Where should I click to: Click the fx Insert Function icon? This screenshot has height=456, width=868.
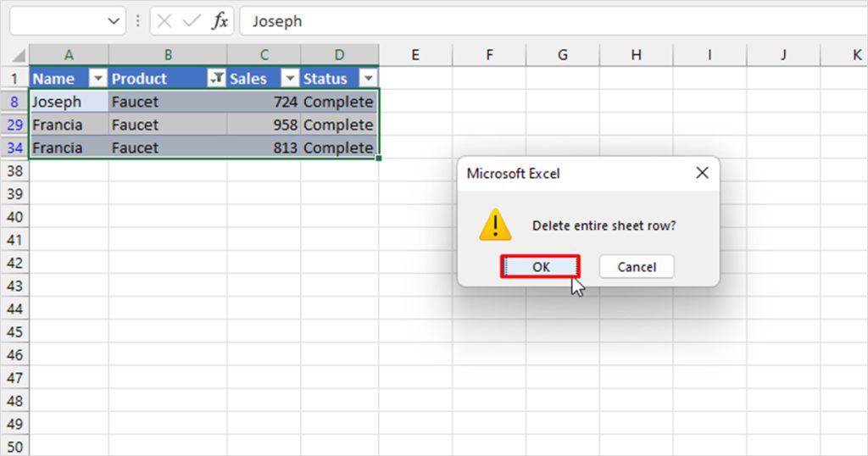point(220,21)
